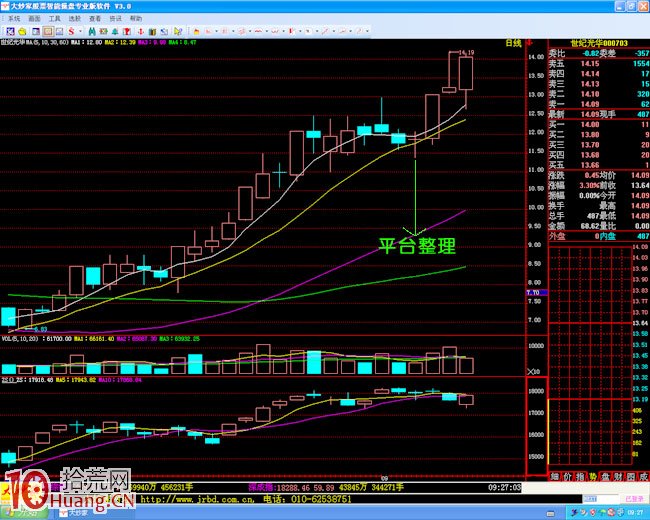This screenshot has width=650, height=520.
Task: Click the red wave-line drawing icon
Action: click(258, 31)
